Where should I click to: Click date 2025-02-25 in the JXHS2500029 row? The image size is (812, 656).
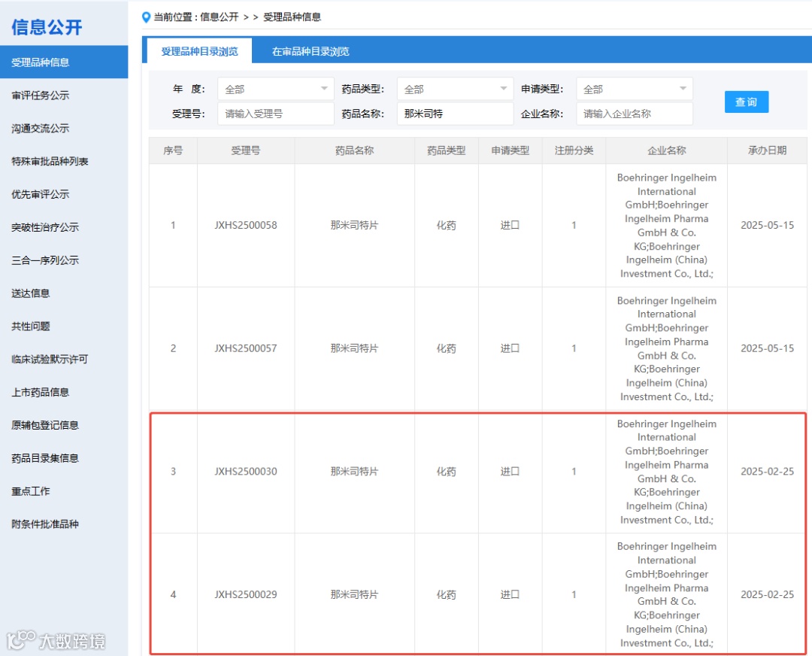tap(767, 594)
